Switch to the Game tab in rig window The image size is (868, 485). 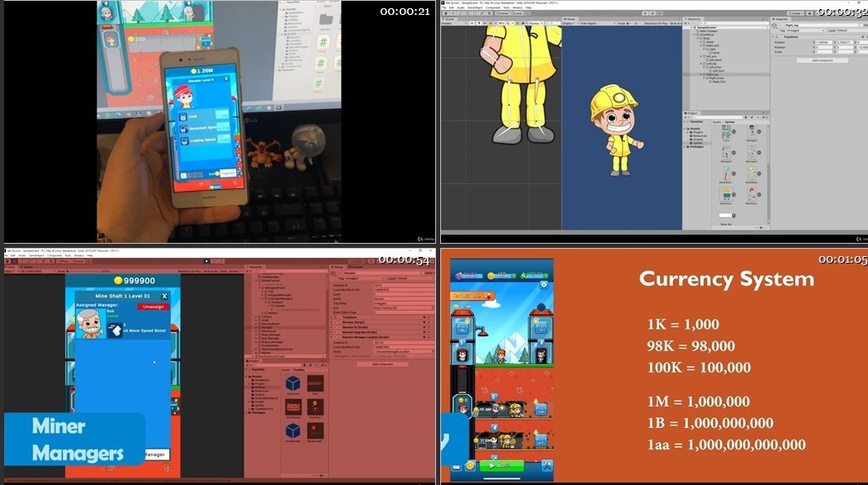pyautogui.click(x=571, y=19)
